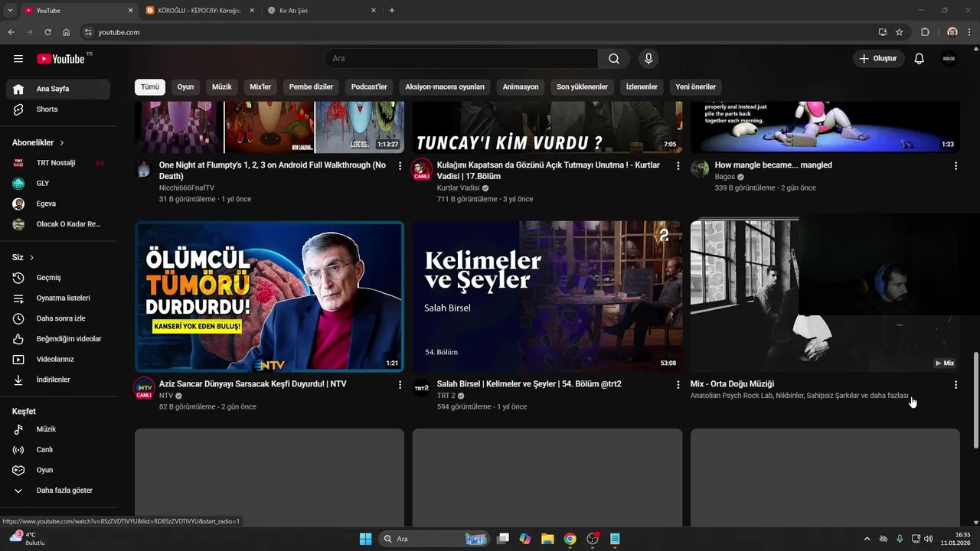Select the Son yüklenenler filter chip

[x=582, y=86]
